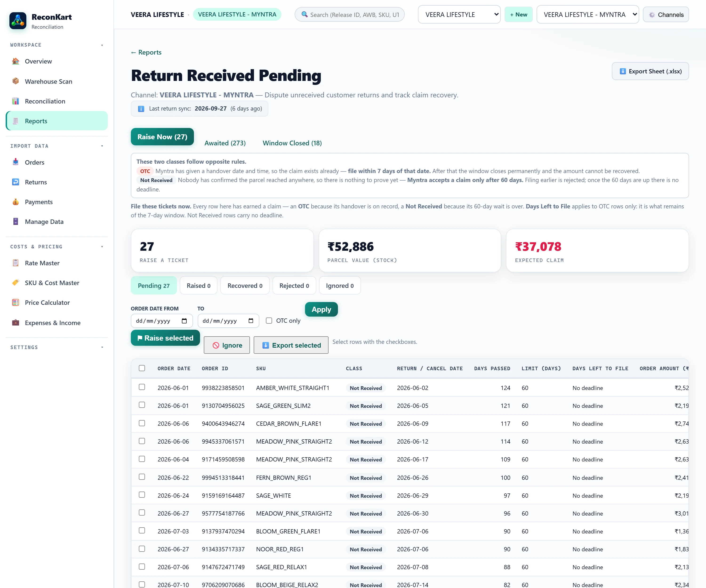
Task: Click the info icon beside Last return sync
Action: [x=141, y=108]
